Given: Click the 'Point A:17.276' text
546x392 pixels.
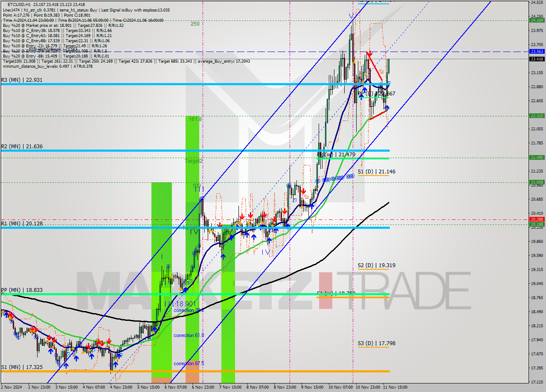Looking at the screenshot, I should click(17, 14).
